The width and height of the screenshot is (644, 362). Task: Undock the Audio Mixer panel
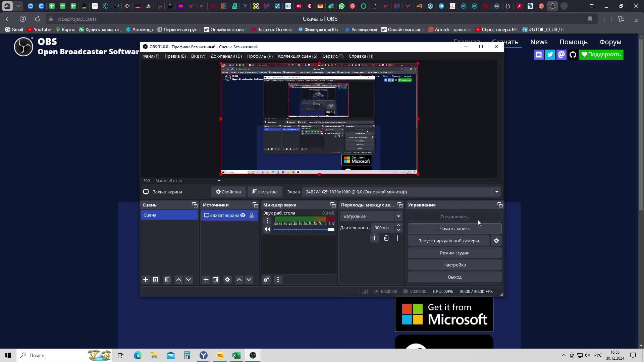click(x=333, y=205)
